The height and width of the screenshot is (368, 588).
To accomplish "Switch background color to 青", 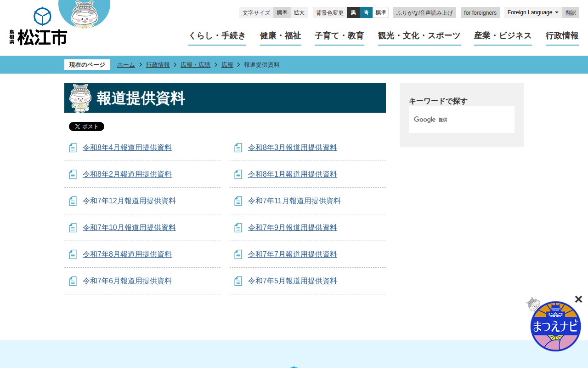I will pos(366,12).
